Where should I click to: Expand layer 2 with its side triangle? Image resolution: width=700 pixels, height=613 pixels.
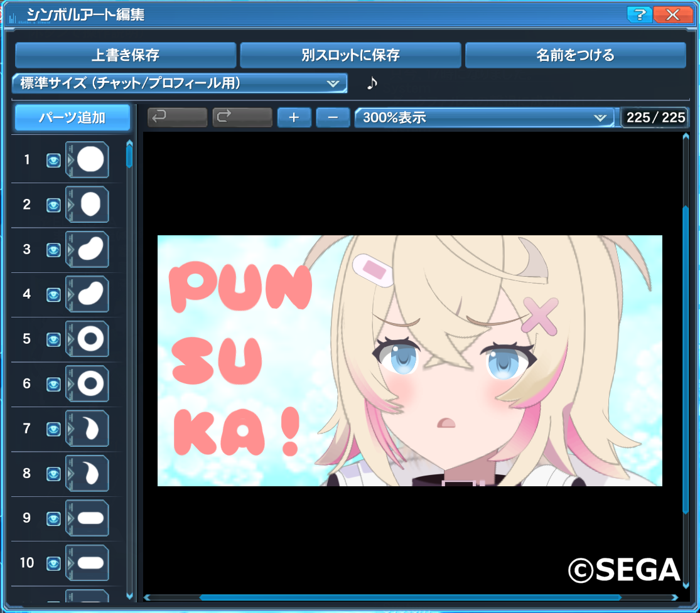point(70,205)
